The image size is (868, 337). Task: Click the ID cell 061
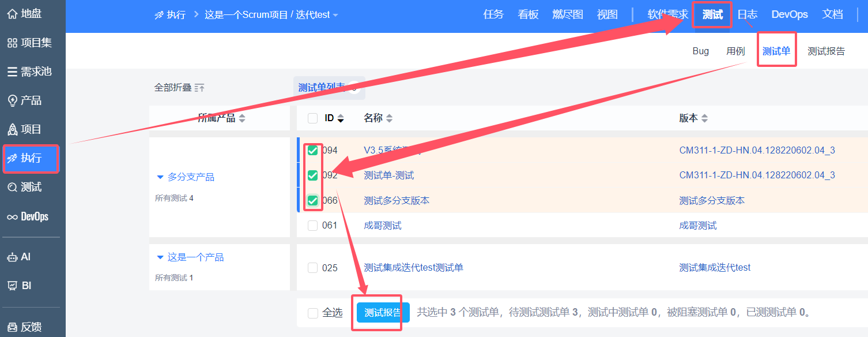pos(330,226)
